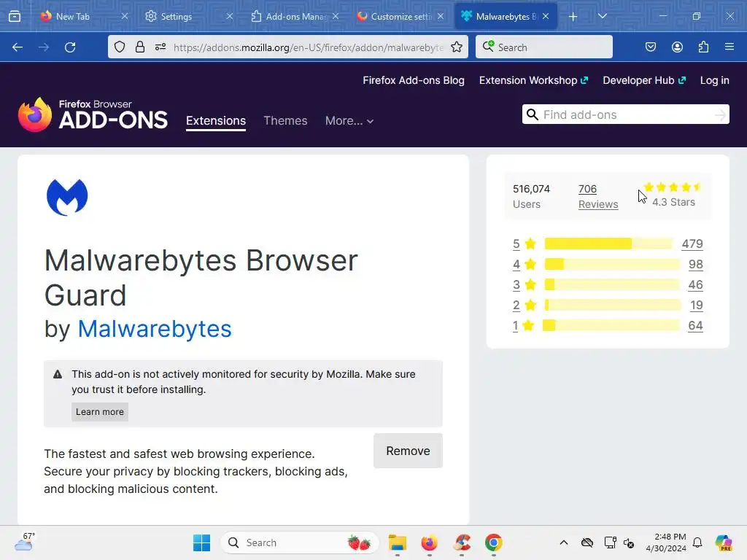
Task: Open the Malwarebytes author link
Action: coord(155,329)
